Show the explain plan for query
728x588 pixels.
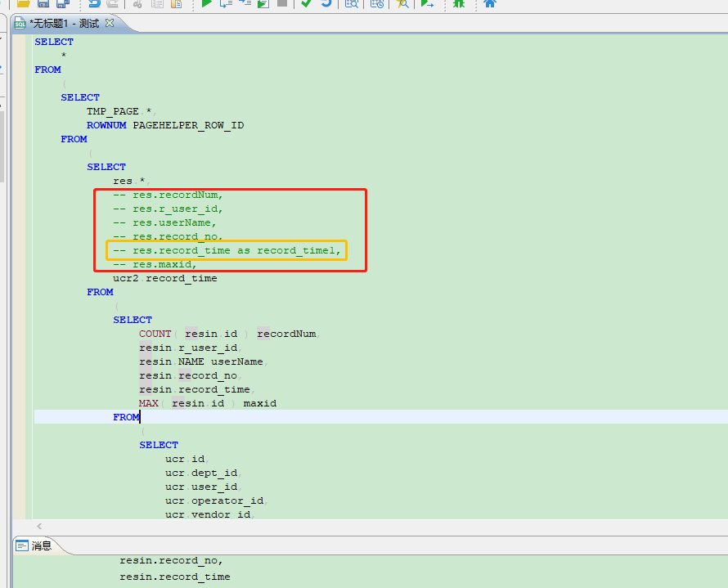click(x=351, y=3)
